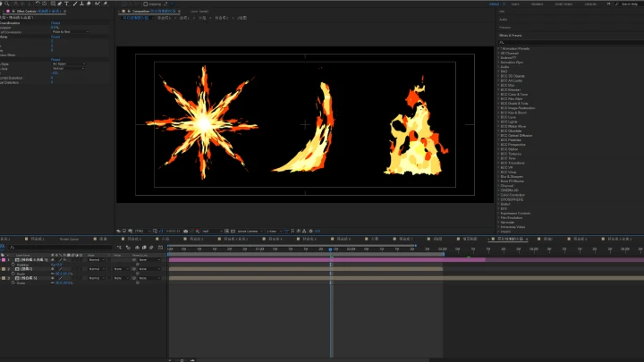The image size is (644, 362).
Task: Open the Polar to Rect conversion dropdown
Action: click(x=70, y=31)
